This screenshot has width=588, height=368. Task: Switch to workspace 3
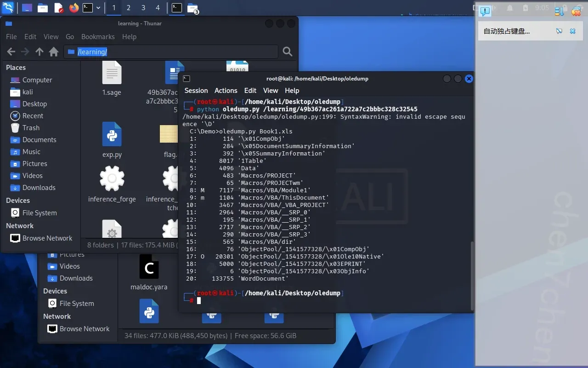pos(143,8)
